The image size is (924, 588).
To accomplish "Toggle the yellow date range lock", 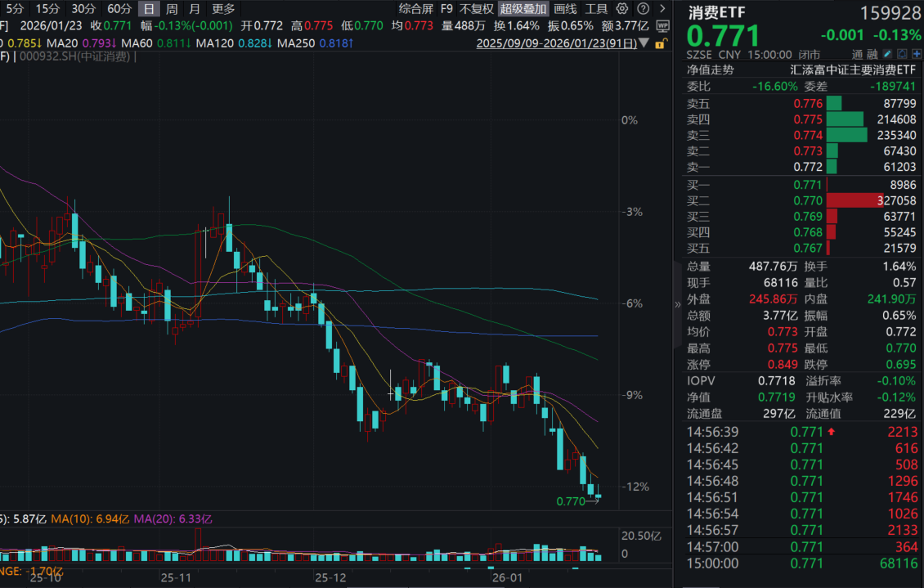I will (x=661, y=43).
